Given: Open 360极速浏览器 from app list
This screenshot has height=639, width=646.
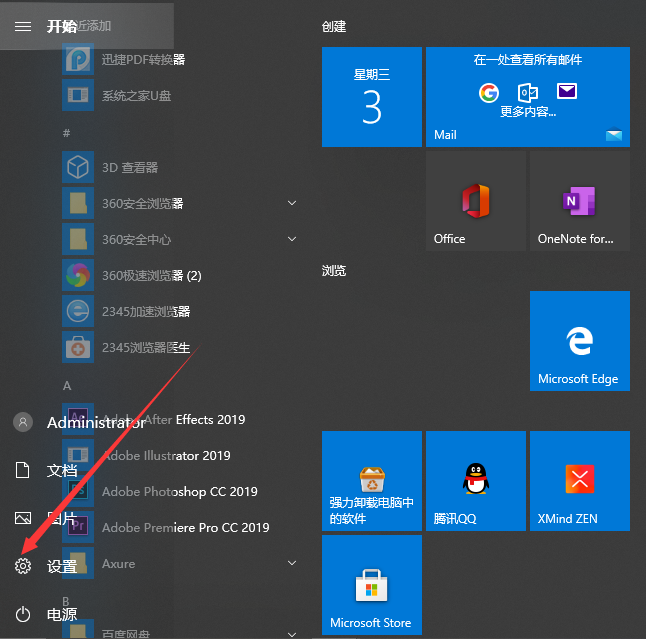Looking at the screenshot, I should click(x=150, y=275).
